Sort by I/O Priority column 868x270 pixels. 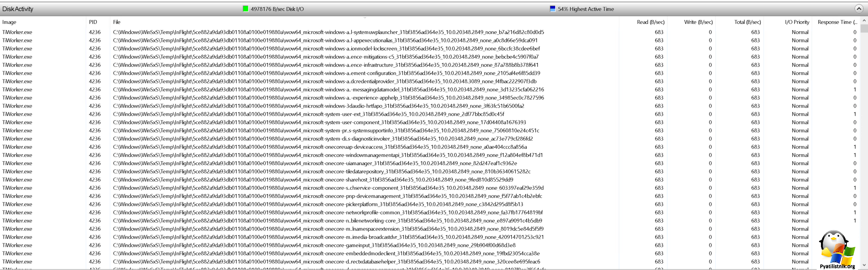[797, 22]
